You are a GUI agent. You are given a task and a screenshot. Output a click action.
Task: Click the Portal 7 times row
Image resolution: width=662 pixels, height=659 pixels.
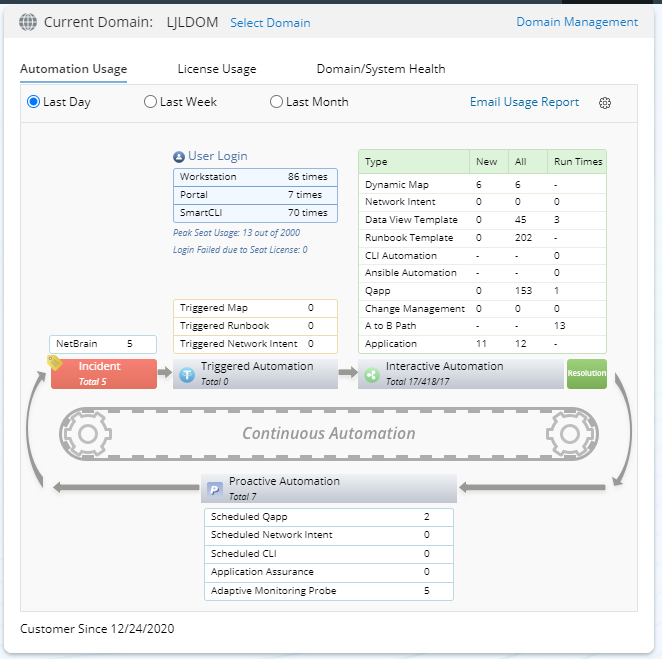(x=255, y=195)
